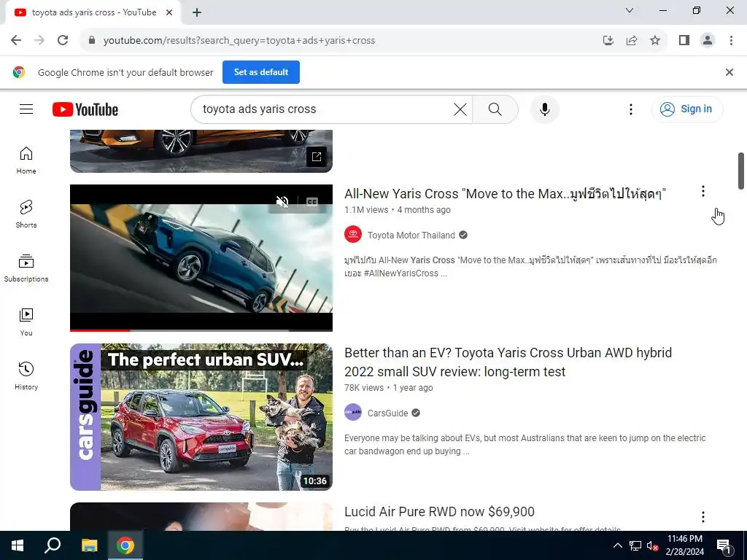The image size is (747, 560).
Task: Bookmark this page with star
Action: pos(655,41)
